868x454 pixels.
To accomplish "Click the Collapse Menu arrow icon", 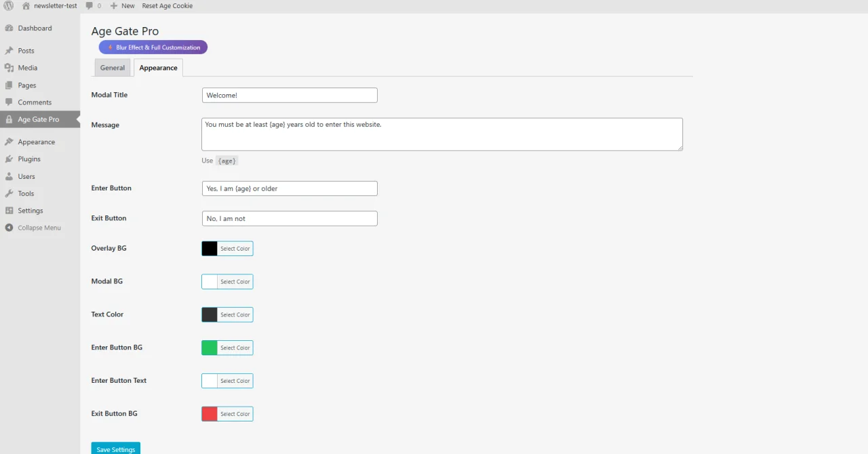I will [9, 228].
